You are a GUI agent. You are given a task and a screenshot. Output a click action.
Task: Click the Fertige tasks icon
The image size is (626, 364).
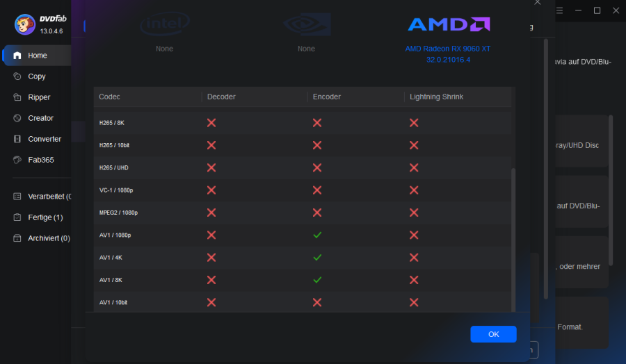point(17,217)
